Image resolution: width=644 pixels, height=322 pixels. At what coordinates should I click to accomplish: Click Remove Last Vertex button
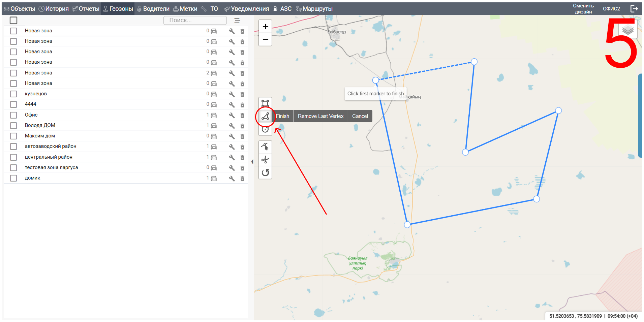click(x=320, y=116)
